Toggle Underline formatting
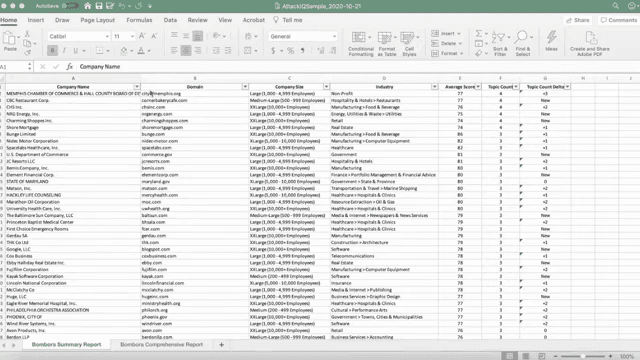640x360 pixels. [76, 51]
